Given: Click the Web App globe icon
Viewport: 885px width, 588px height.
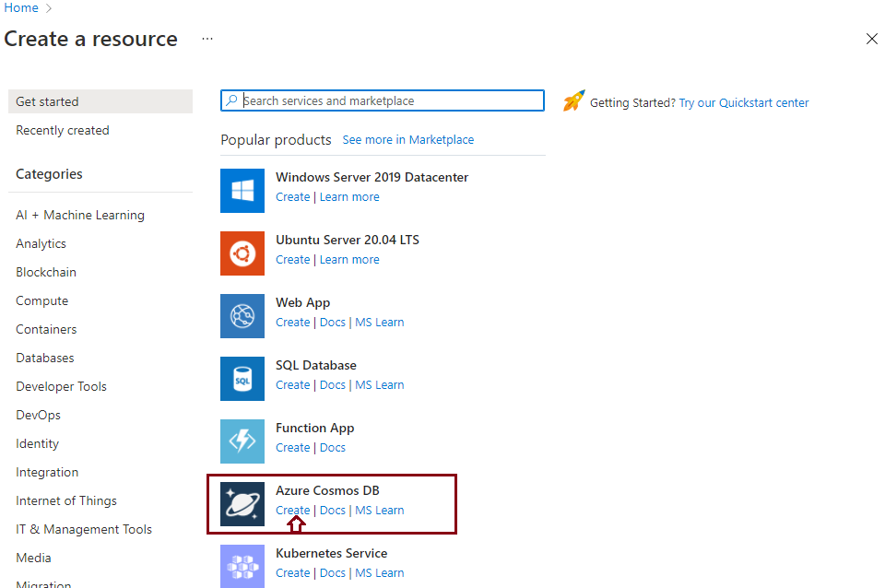Looking at the screenshot, I should click(242, 316).
